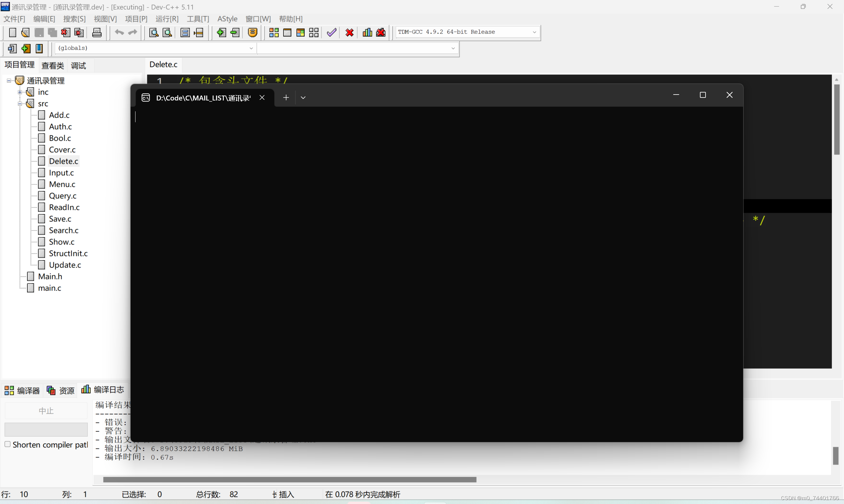Collapse the src folder in project tree
This screenshot has width=844, height=504.
pos(19,103)
